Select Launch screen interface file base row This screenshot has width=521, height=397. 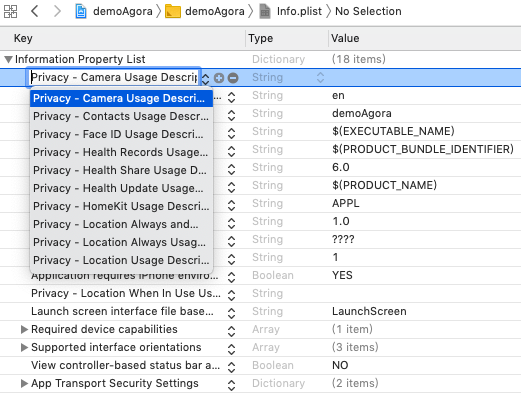(260, 312)
